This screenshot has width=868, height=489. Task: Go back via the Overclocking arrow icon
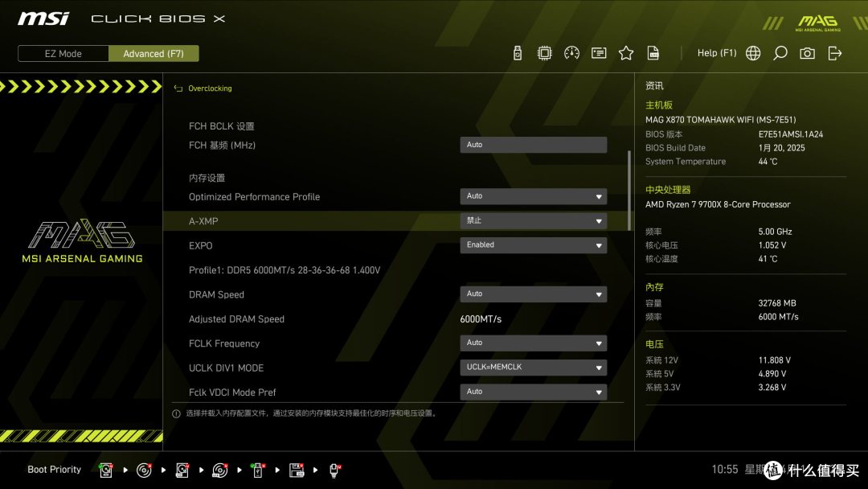pyautogui.click(x=178, y=88)
